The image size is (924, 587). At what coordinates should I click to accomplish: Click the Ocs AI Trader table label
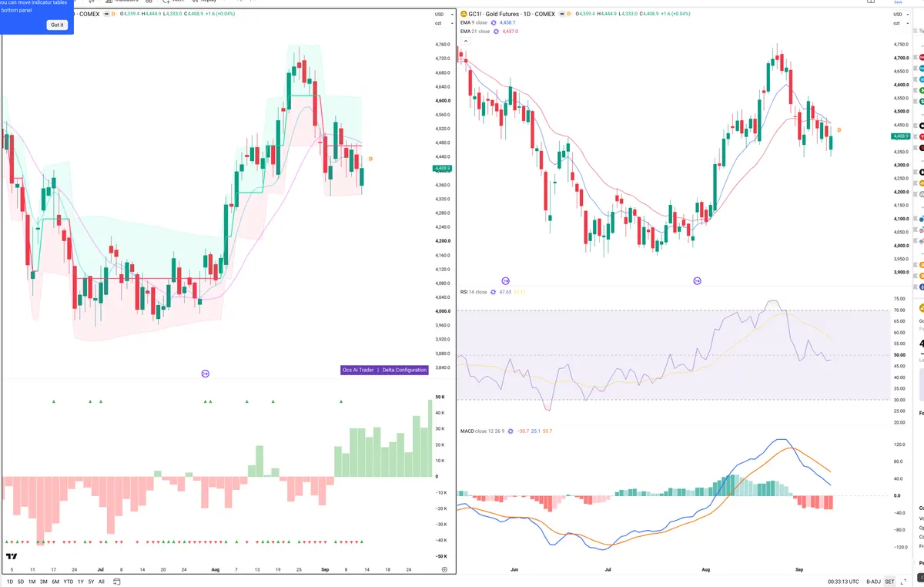359,370
